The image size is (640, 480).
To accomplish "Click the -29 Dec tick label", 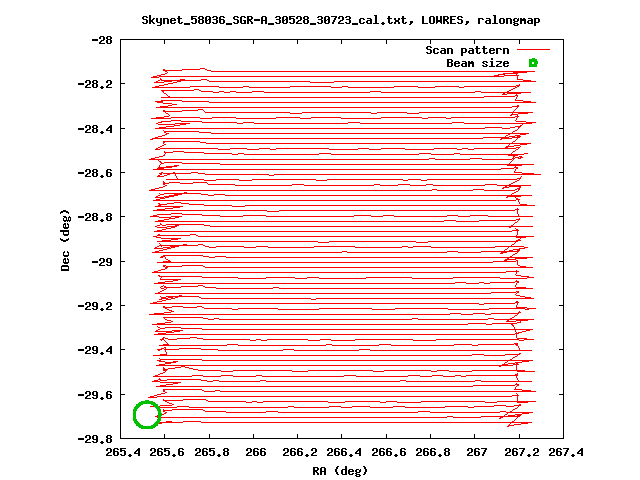I will (x=102, y=262).
